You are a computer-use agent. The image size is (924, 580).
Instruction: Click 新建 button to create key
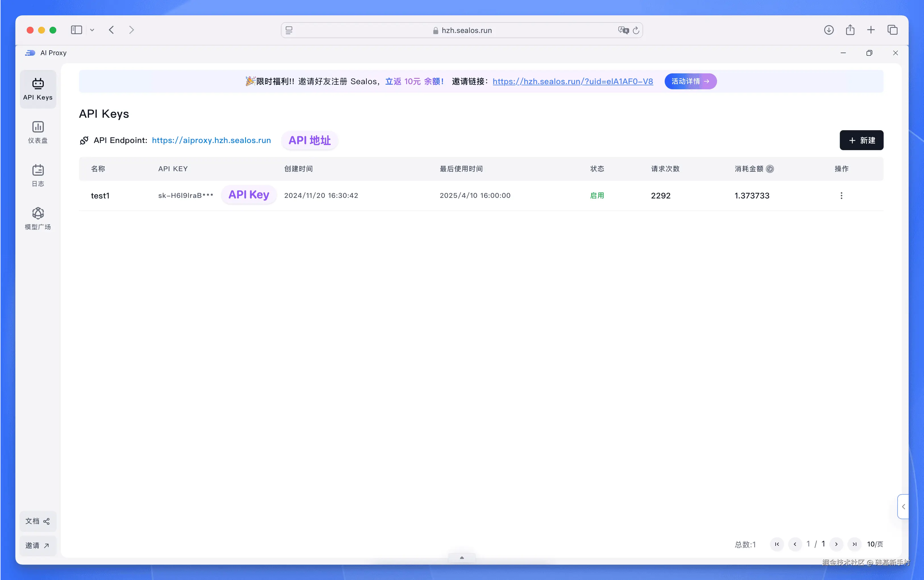[861, 140]
